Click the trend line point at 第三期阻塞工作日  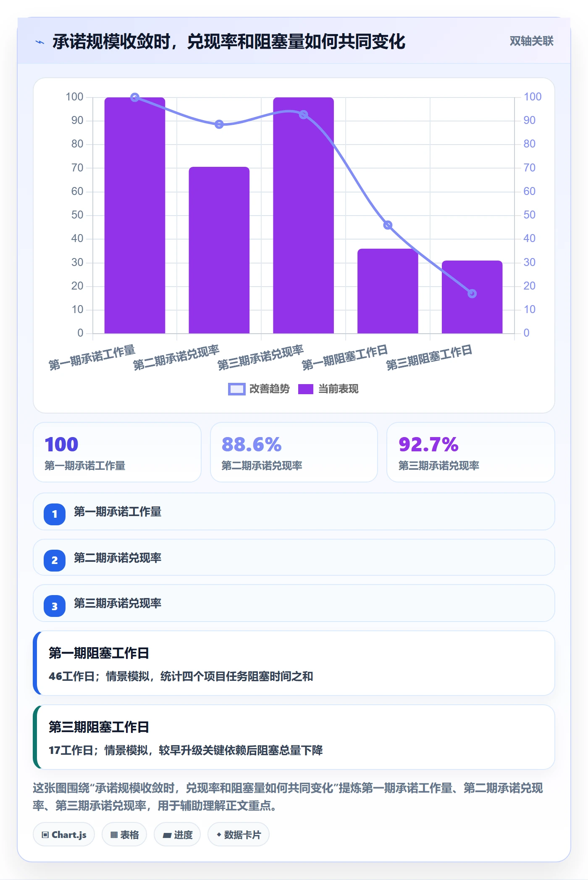coord(472,294)
